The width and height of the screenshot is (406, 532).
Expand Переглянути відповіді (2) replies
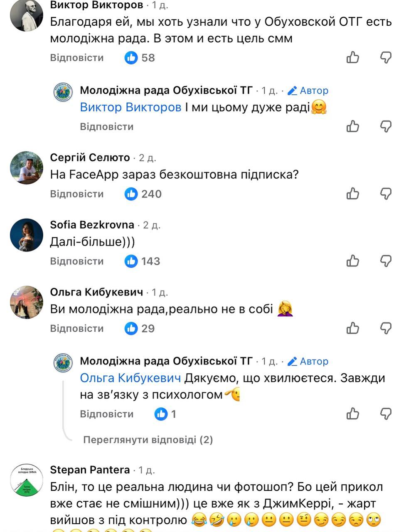(x=148, y=440)
